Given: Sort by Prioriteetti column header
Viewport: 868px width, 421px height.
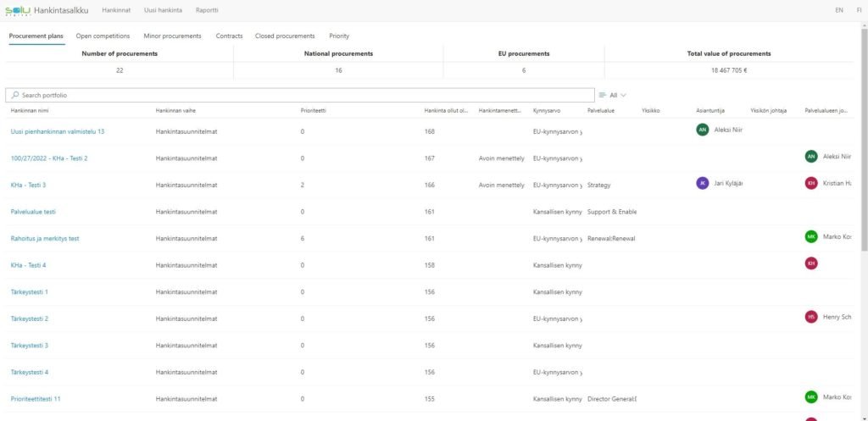Looking at the screenshot, I should coord(313,111).
